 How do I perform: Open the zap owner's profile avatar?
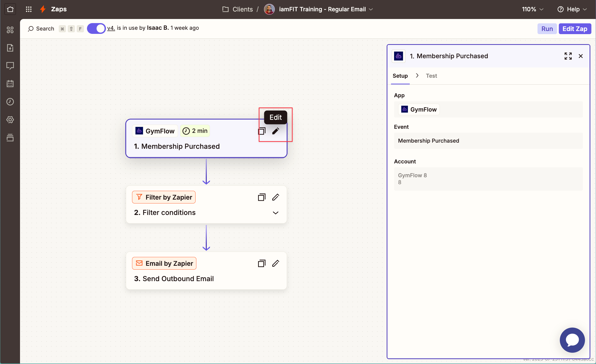click(269, 9)
